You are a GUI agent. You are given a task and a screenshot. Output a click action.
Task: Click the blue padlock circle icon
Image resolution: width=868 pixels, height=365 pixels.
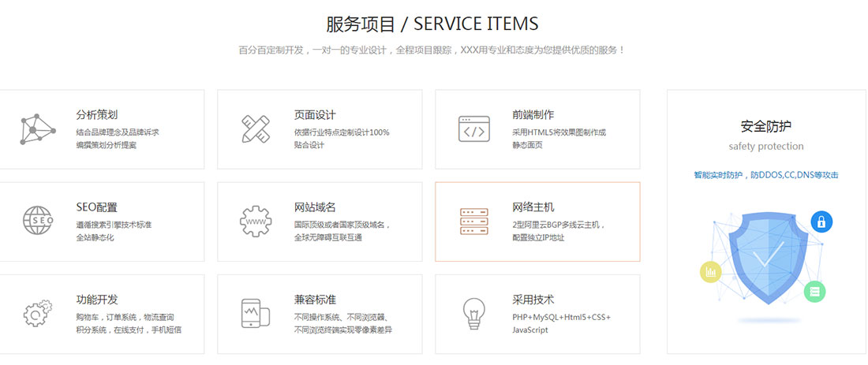point(821,222)
